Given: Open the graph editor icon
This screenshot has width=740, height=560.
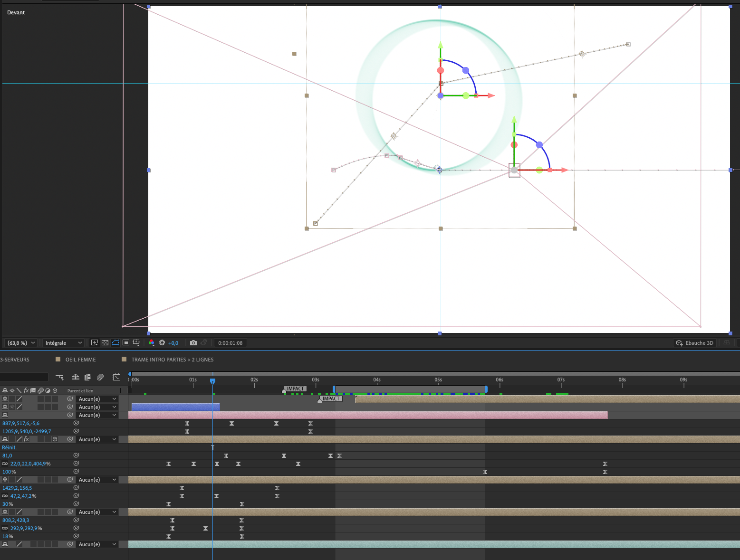Looking at the screenshot, I should coord(116,377).
